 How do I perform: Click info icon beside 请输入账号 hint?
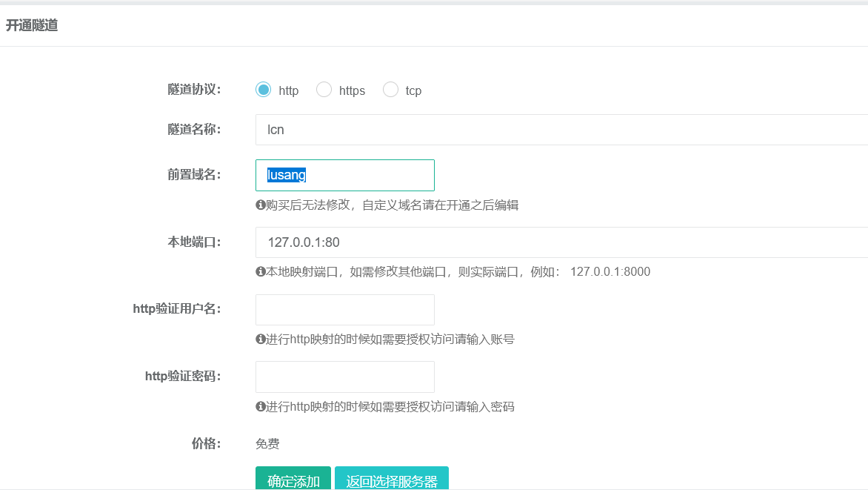tap(260, 340)
